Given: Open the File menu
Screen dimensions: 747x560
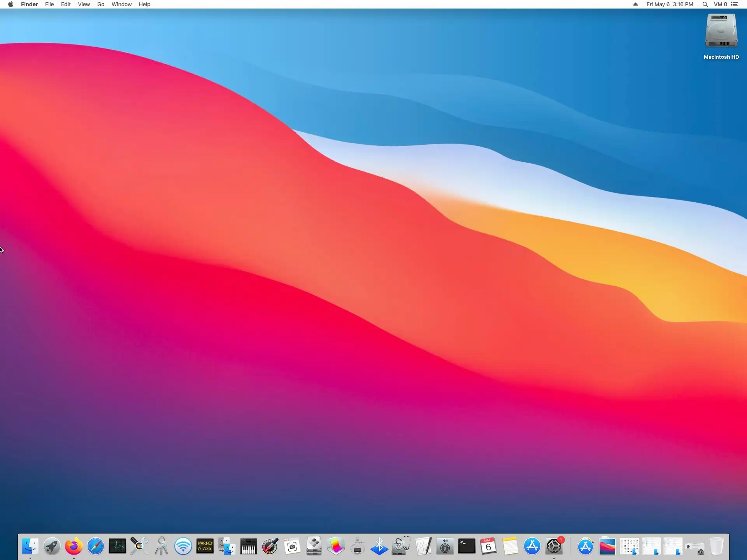Looking at the screenshot, I should (x=49, y=4).
